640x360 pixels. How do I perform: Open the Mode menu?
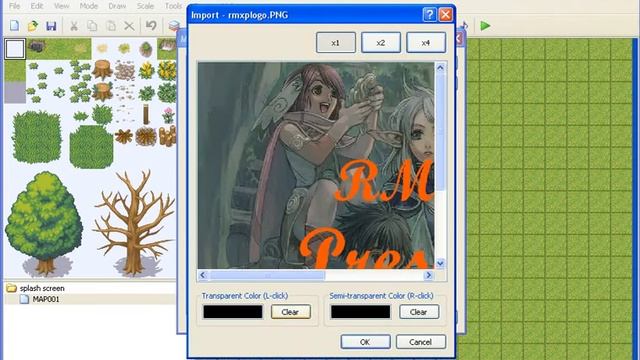(89, 6)
